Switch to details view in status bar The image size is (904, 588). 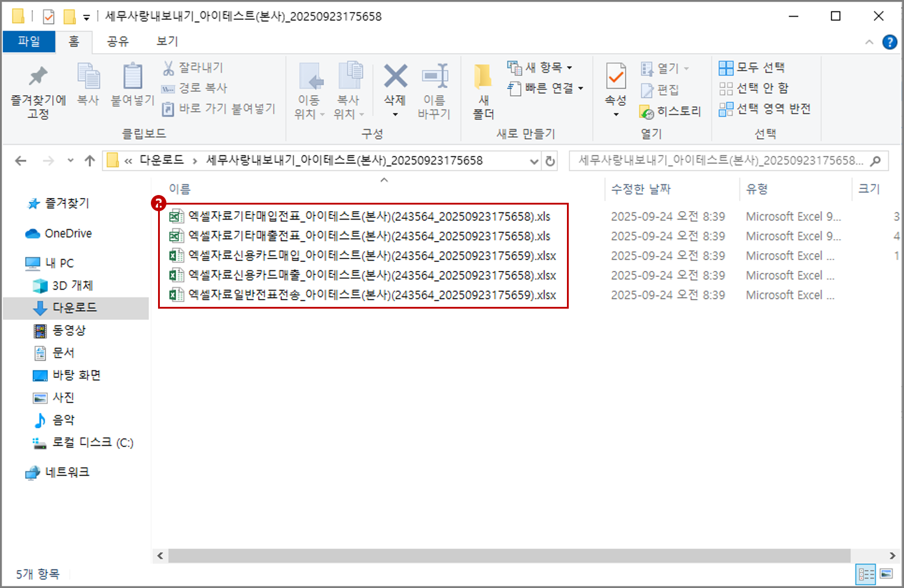click(x=865, y=574)
